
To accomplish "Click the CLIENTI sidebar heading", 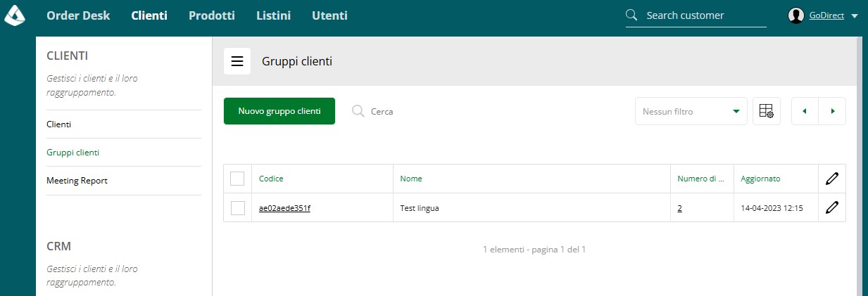I will (67, 56).
